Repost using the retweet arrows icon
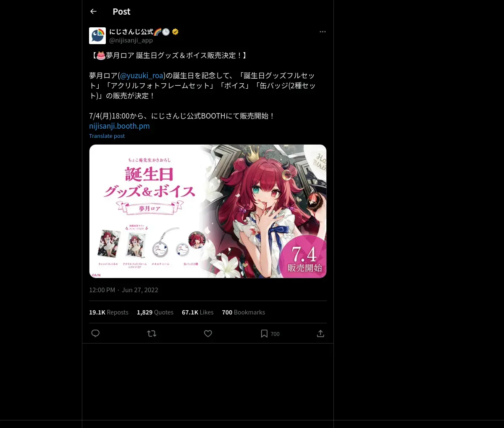This screenshot has width=504, height=428. point(152,333)
